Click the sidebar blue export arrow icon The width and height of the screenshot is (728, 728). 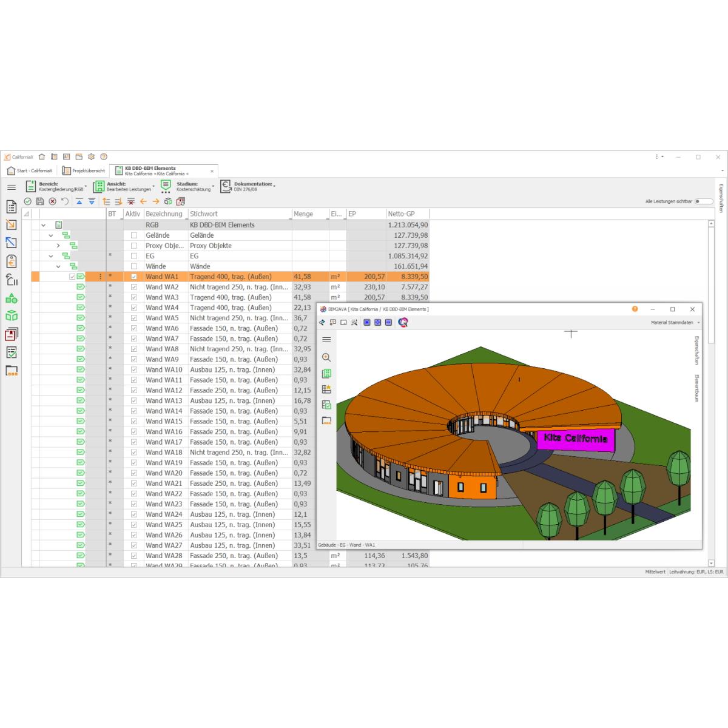[x=12, y=243]
